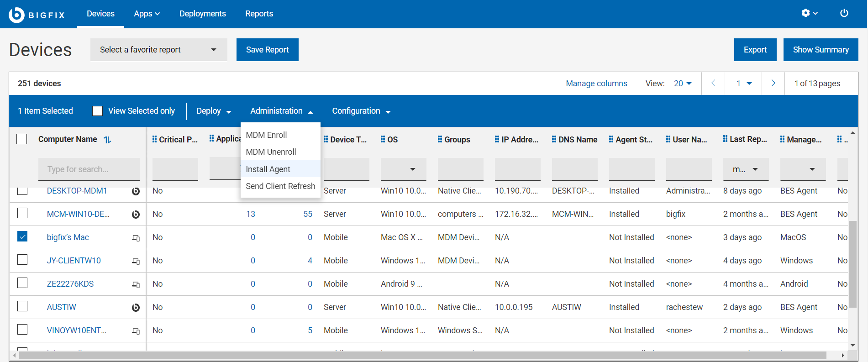Open the bigfix's Mac device link

(x=68, y=237)
